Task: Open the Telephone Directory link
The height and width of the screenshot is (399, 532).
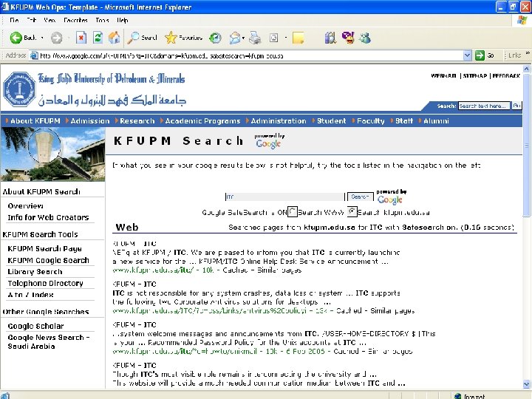Action: (45, 283)
